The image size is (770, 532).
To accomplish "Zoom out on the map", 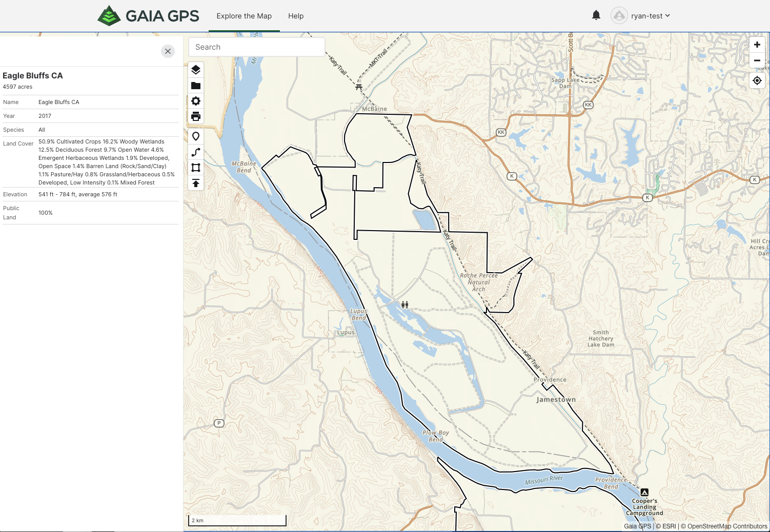I will coord(757,60).
